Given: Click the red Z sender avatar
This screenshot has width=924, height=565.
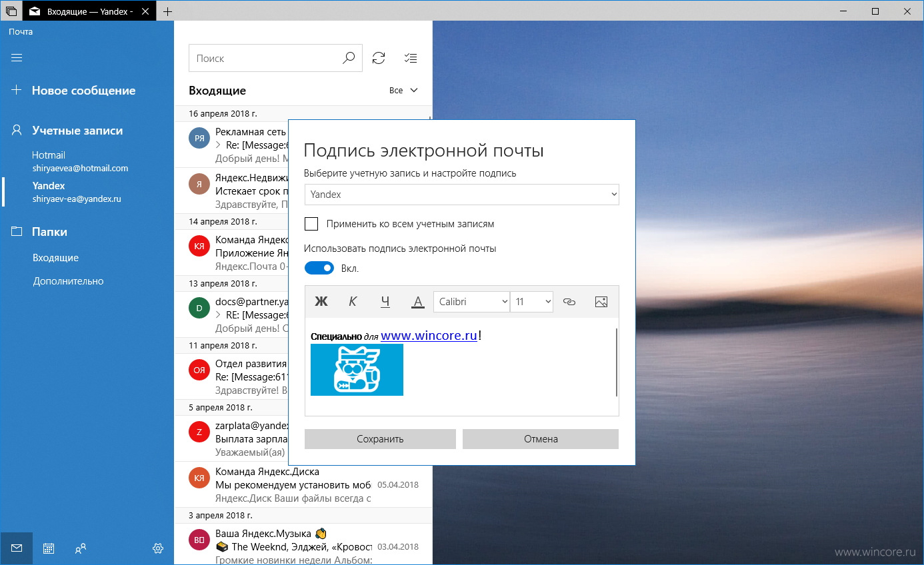Looking at the screenshot, I should (x=199, y=432).
